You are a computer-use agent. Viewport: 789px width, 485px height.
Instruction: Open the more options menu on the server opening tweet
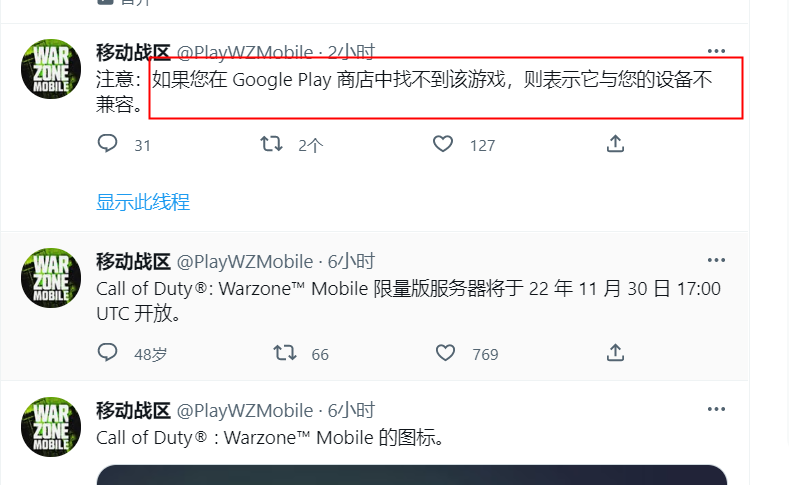pyautogui.click(x=716, y=260)
